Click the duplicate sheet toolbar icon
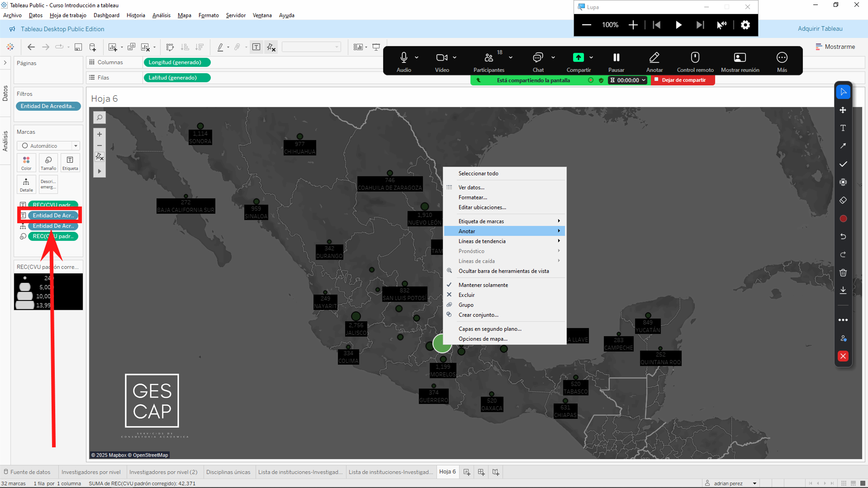Screen dimensions: 868x488 pyautogui.click(x=131, y=47)
